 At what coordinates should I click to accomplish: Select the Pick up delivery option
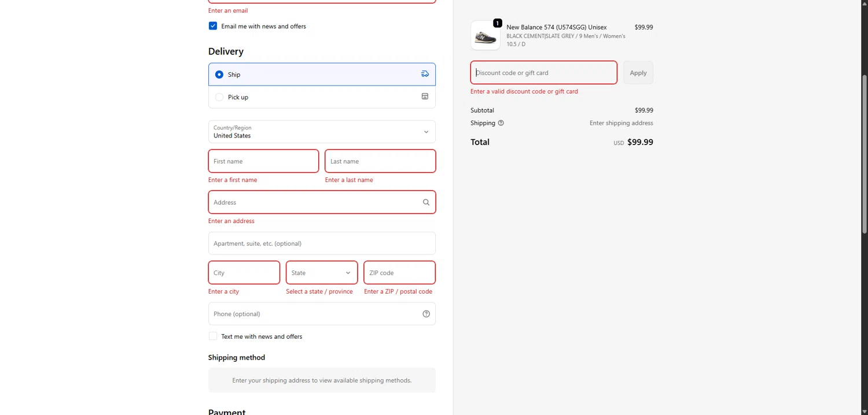pyautogui.click(x=219, y=97)
